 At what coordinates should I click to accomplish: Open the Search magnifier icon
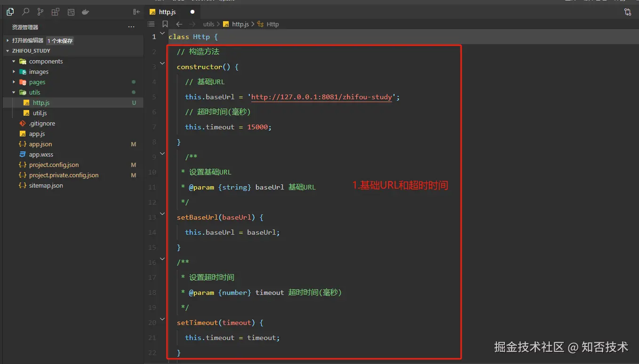26,12
